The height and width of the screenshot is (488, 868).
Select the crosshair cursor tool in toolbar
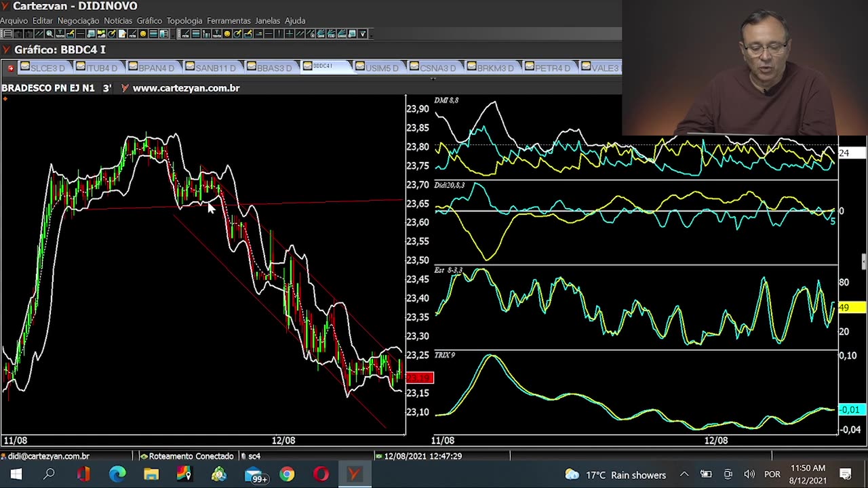290,34
